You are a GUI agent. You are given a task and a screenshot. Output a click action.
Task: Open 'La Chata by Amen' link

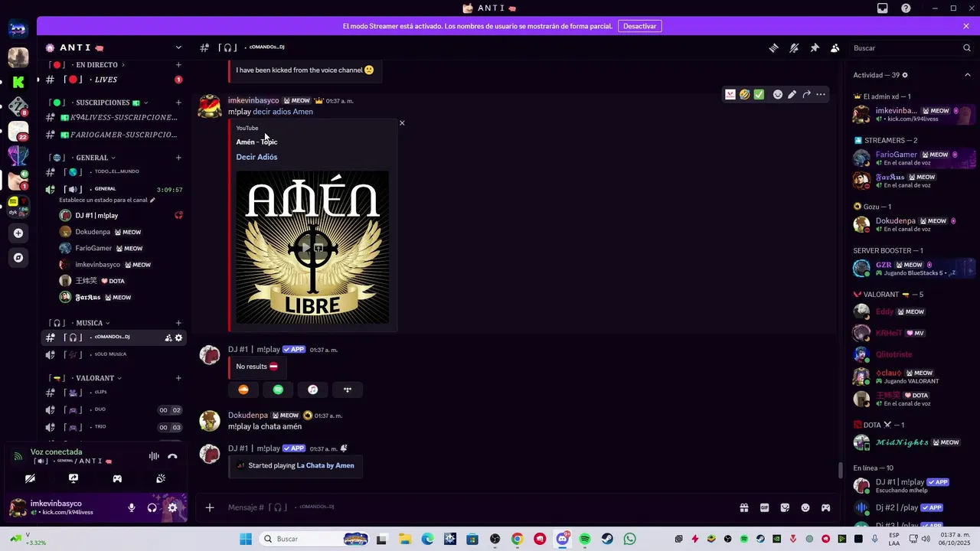tap(325, 465)
